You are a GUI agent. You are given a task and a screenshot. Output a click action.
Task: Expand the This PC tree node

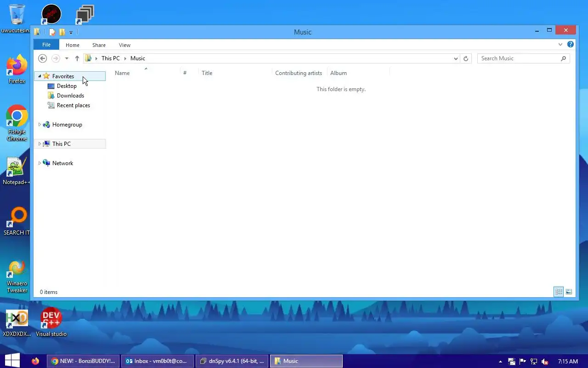pyautogui.click(x=40, y=144)
